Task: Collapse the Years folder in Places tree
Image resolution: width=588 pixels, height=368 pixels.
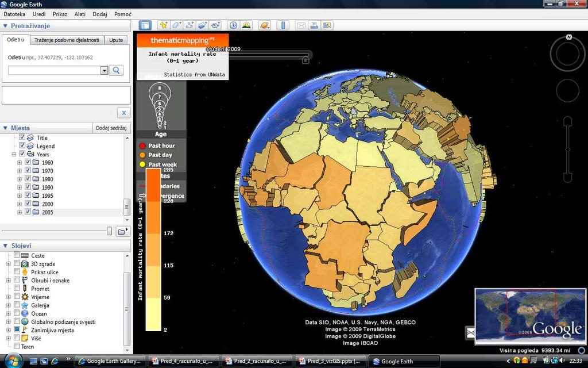Action: (x=14, y=154)
